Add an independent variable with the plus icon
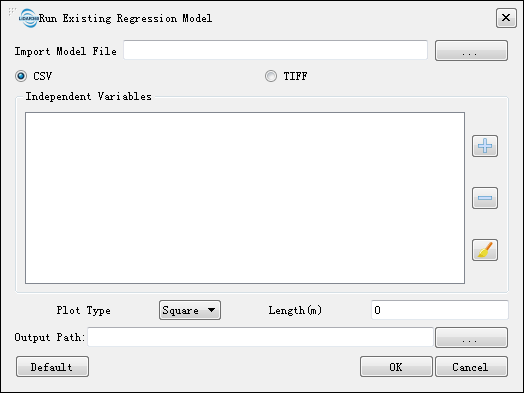The image size is (524, 393). click(485, 146)
